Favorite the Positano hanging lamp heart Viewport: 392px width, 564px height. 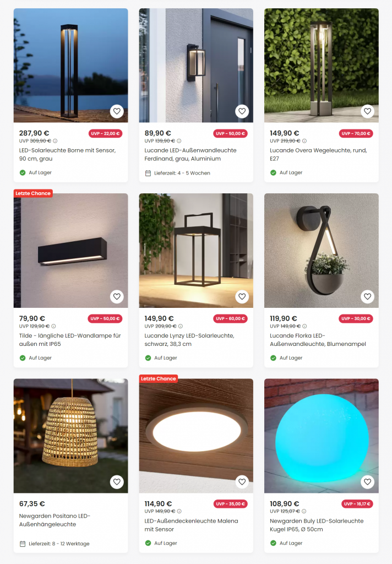pyautogui.click(x=117, y=481)
